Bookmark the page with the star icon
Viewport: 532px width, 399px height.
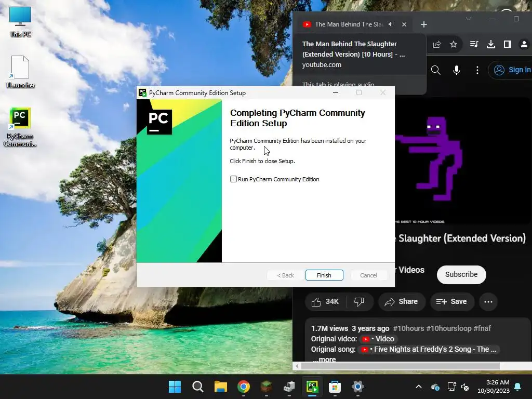(x=454, y=45)
